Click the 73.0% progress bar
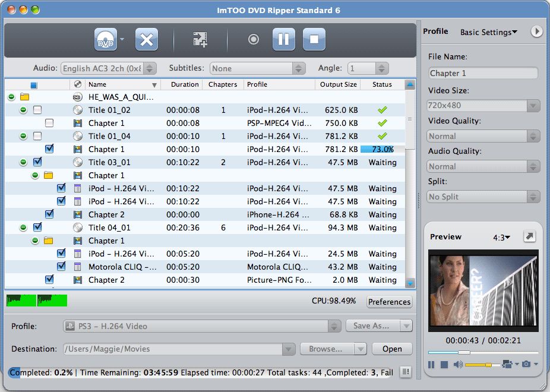This screenshot has width=550, height=392. point(383,149)
